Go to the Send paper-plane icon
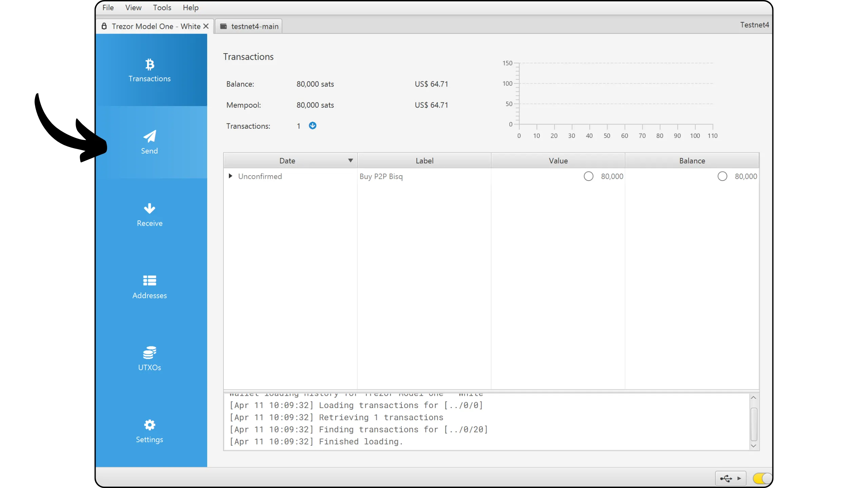 point(150,136)
